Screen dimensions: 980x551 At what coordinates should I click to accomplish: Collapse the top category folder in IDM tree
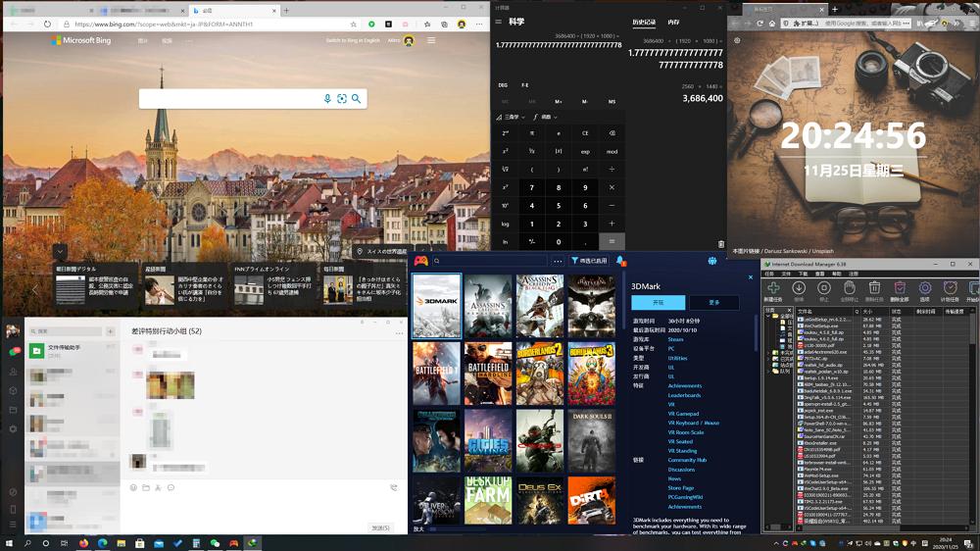click(768, 316)
